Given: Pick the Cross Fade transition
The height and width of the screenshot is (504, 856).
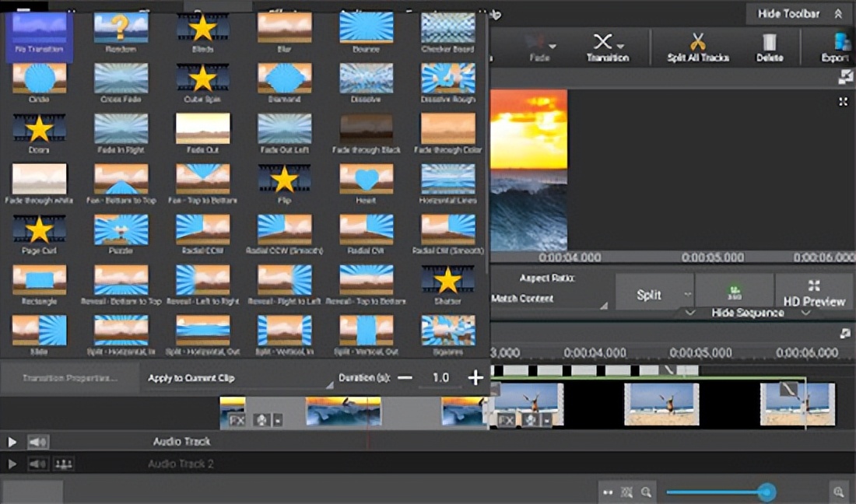Looking at the screenshot, I should point(121,79).
